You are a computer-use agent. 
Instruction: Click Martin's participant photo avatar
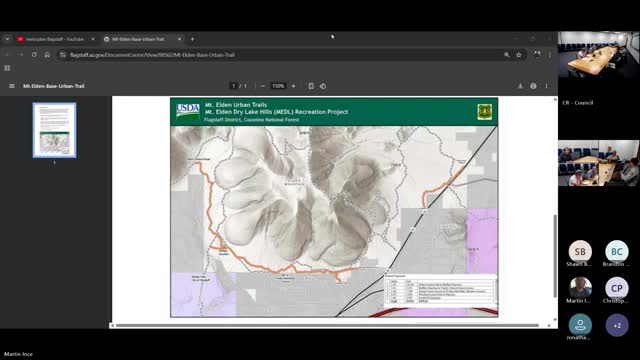[580, 288]
